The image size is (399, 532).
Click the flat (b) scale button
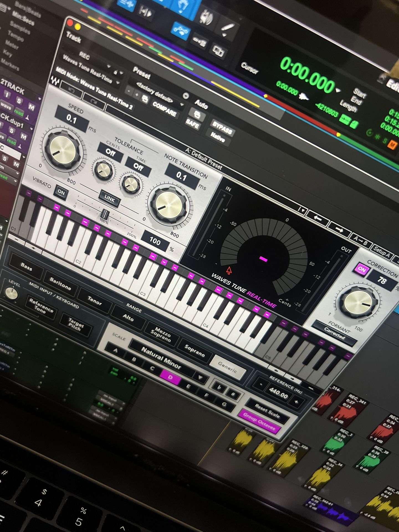click(x=218, y=387)
